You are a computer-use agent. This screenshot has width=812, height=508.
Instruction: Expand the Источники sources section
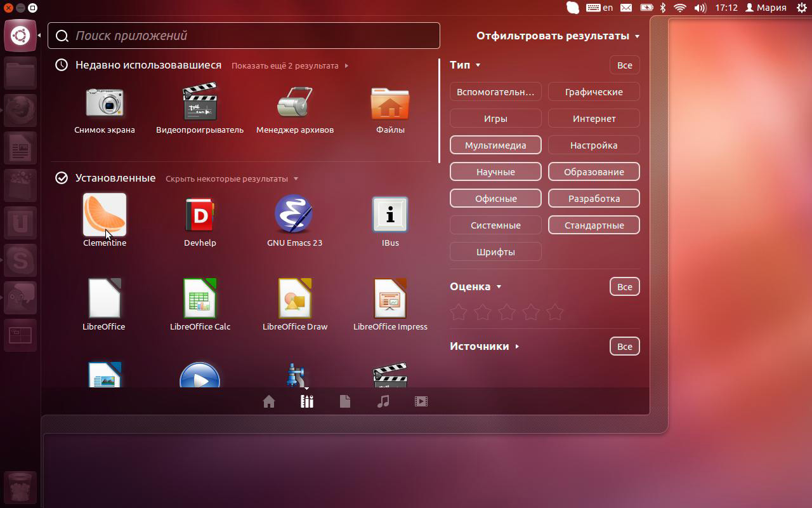click(x=485, y=346)
